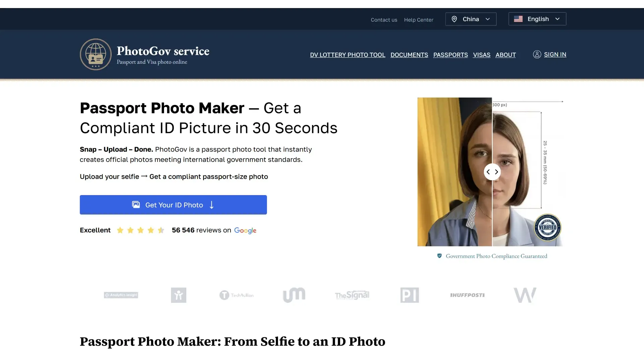Open the China country dropdown
This screenshot has height=362, width=644.
471,19
